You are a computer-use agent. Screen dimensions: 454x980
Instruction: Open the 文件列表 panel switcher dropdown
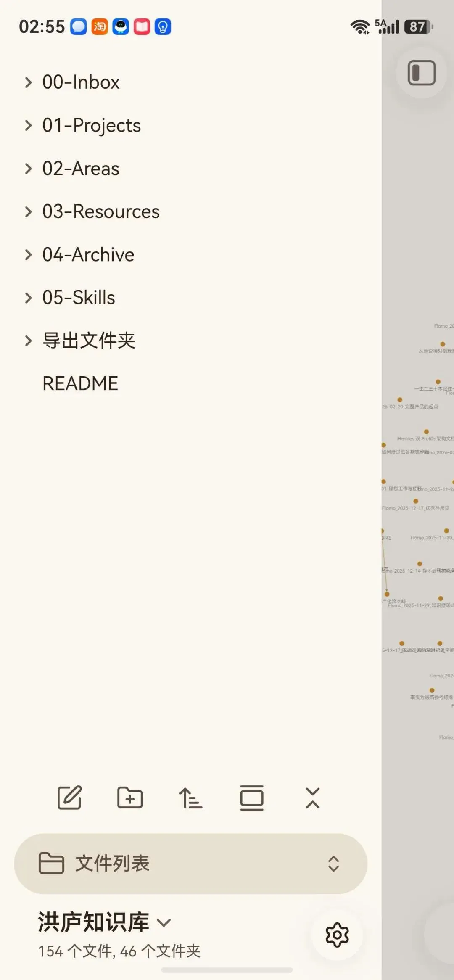333,864
